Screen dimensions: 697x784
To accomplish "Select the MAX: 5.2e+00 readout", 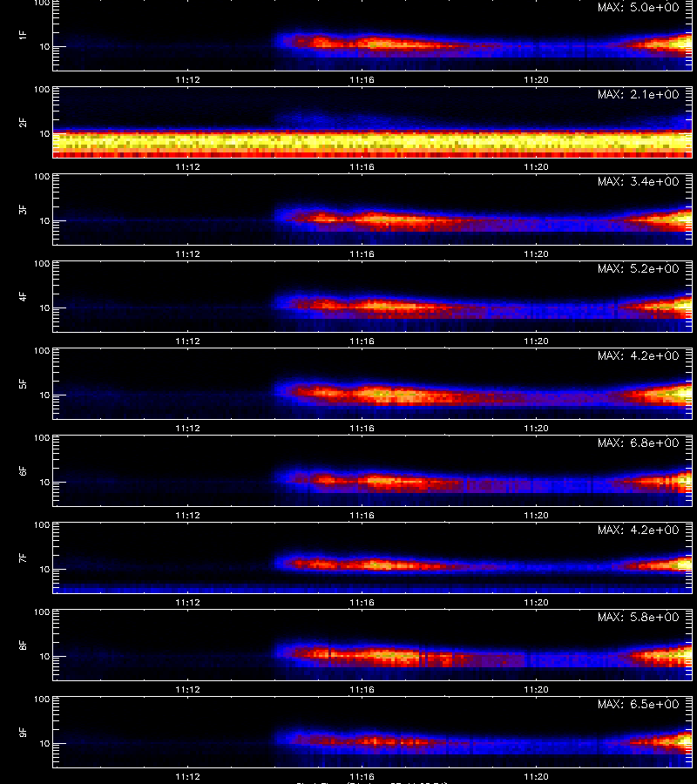I will (x=638, y=268).
